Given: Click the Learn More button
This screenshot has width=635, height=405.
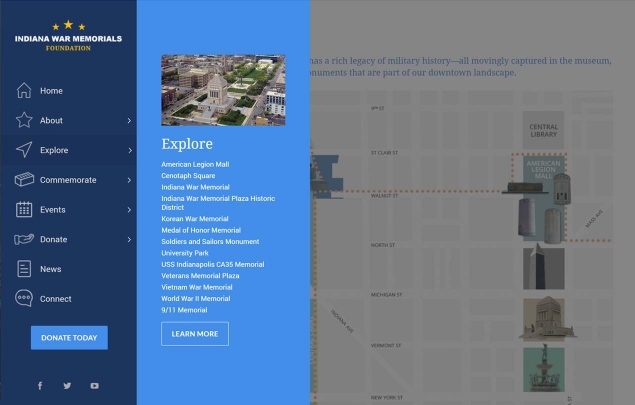Looking at the screenshot, I should [x=195, y=334].
